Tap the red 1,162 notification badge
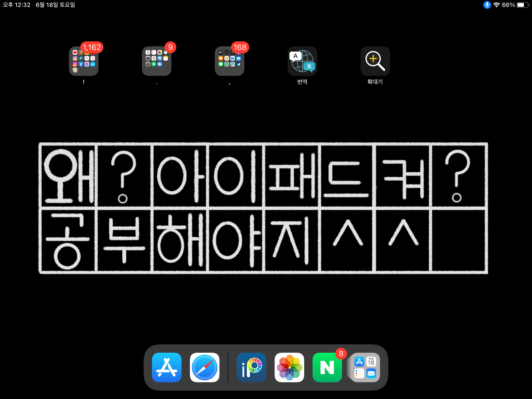This screenshot has height=399, width=532. 92,47
